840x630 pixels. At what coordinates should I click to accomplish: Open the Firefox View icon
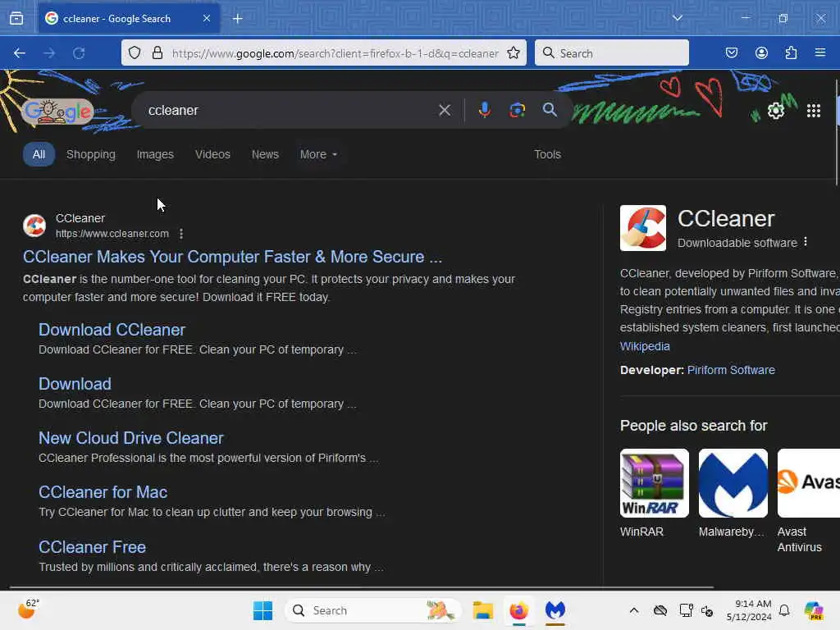[16, 18]
